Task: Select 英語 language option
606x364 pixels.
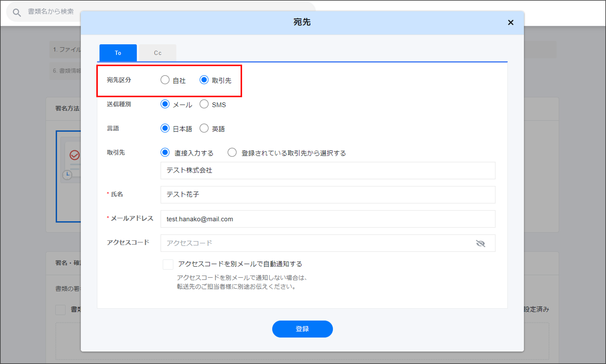Action: pos(204,128)
